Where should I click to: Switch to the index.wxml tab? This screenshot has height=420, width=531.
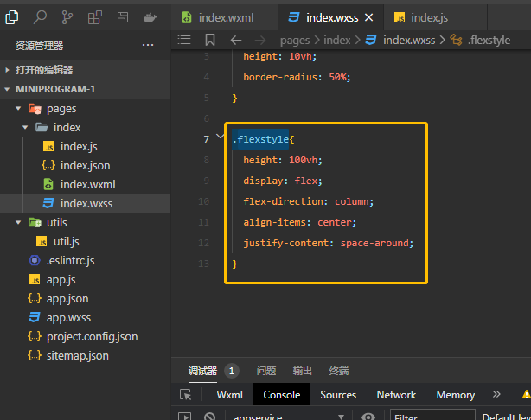[x=224, y=17]
